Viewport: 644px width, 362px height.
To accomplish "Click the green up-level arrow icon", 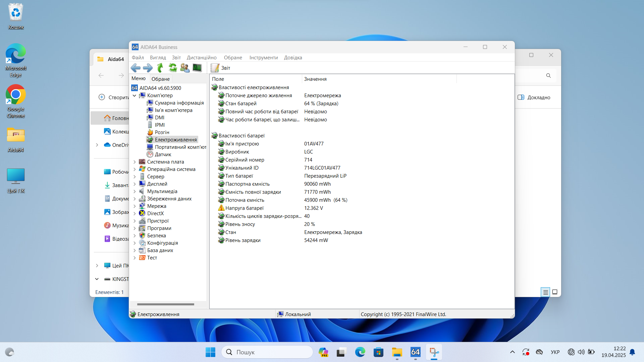I will (160, 68).
